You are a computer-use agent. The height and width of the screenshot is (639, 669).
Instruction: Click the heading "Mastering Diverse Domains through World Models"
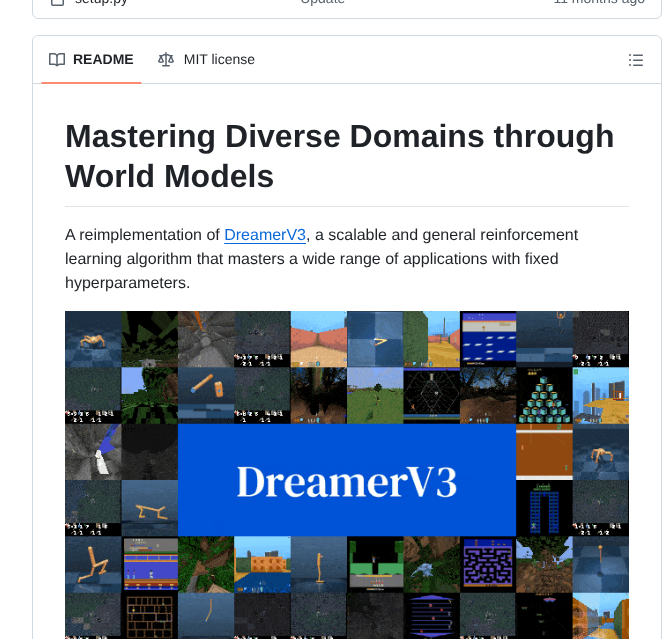point(339,156)
